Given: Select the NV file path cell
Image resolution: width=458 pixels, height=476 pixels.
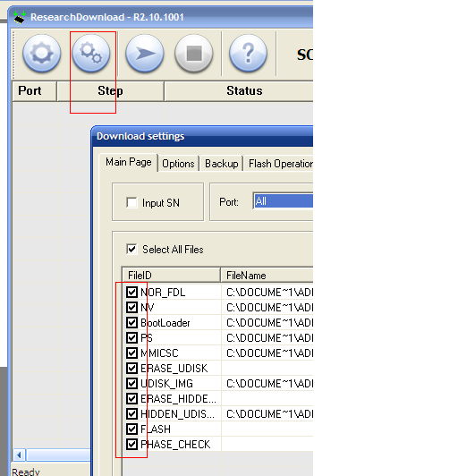Looking at the screenshot, I should click(267, 308).
